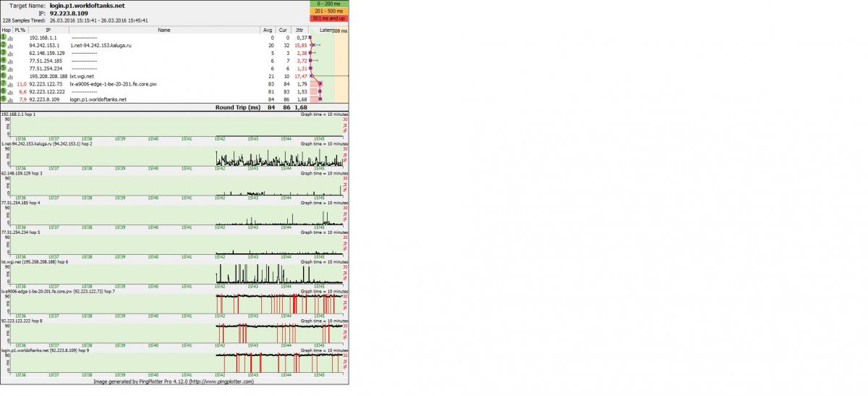
Task: Click the green hop 5 number icon
Action: coord(4,67)
